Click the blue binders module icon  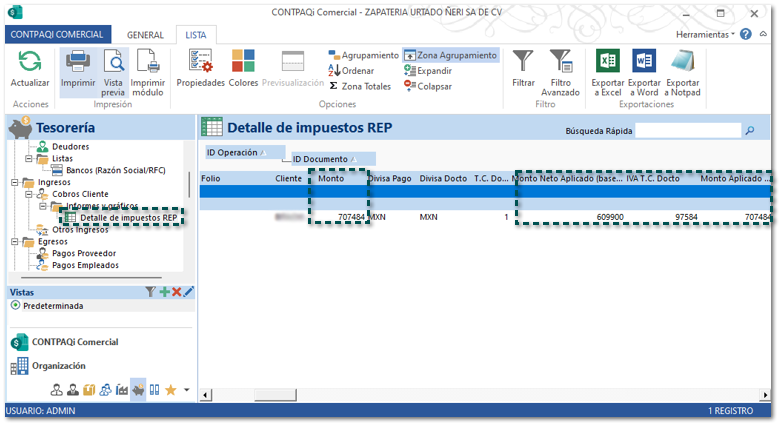154,390
